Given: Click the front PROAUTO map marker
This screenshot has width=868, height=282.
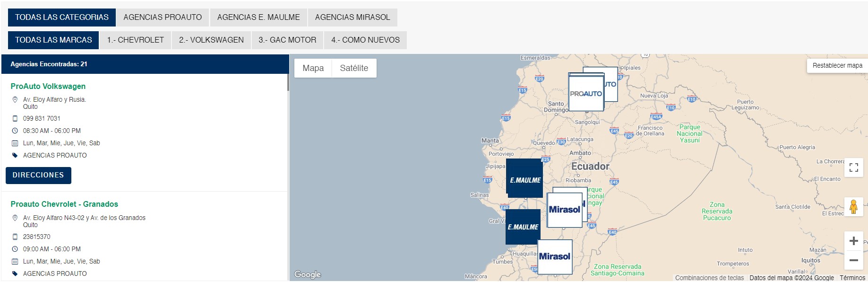Looking at the screenshot, I should (x=586, y=94).
